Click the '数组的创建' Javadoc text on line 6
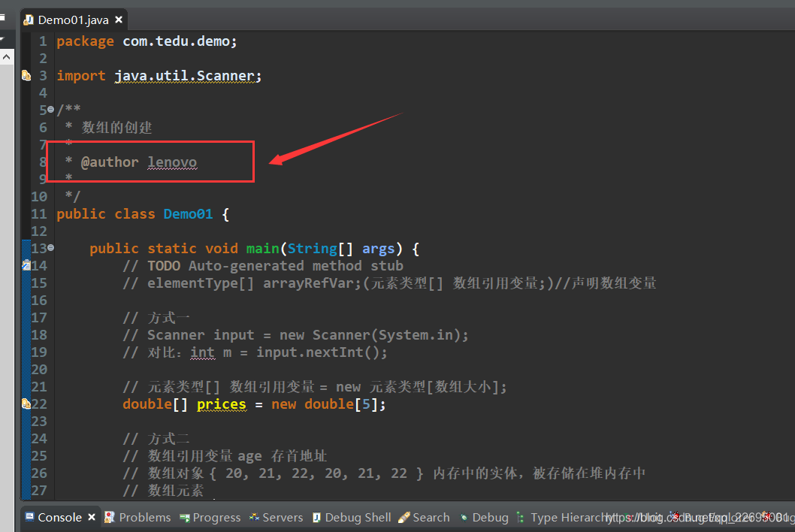The width and height of the screenshot is (795, 532). tap(117, 127)
